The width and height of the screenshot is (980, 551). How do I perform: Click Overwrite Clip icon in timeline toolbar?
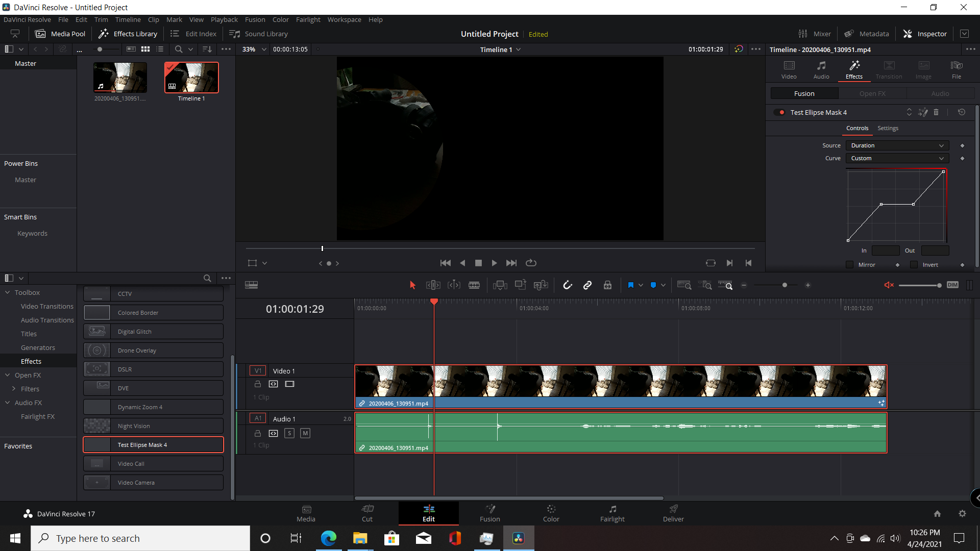[520, 285]
